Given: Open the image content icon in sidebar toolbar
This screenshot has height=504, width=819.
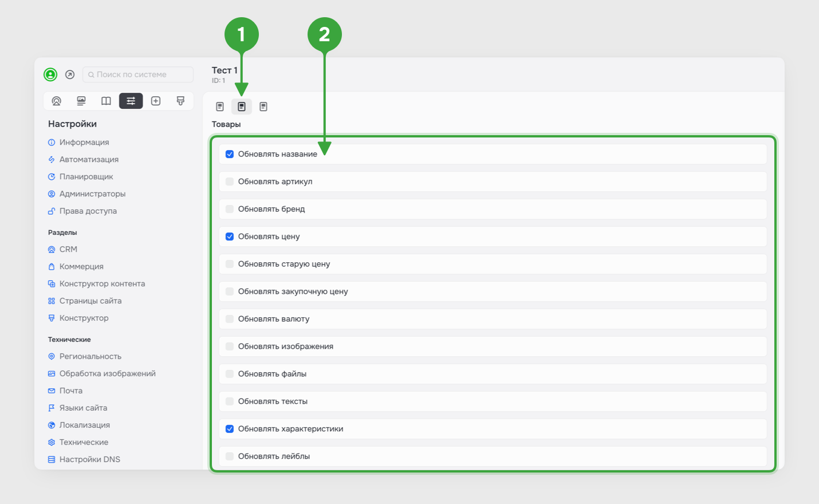Looking at the screenshot, I should point(81,101).
